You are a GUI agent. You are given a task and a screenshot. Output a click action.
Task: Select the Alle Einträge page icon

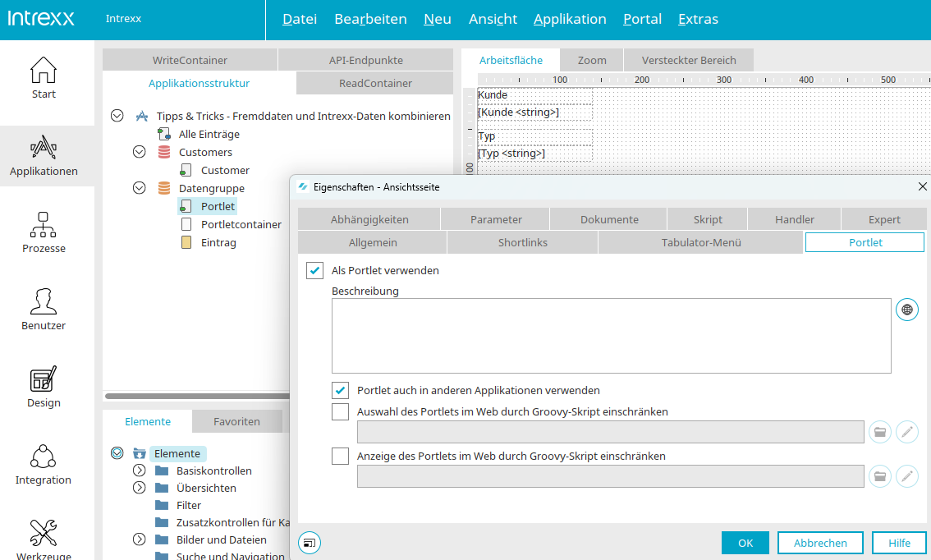pyautogui.click(x=164, y=134)
